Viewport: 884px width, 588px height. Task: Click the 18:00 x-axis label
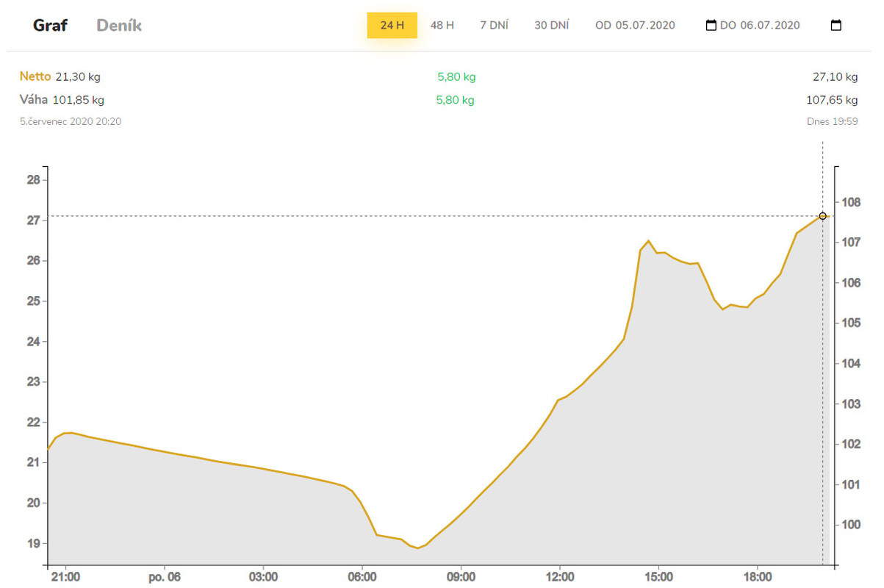[x=758, y=577]
